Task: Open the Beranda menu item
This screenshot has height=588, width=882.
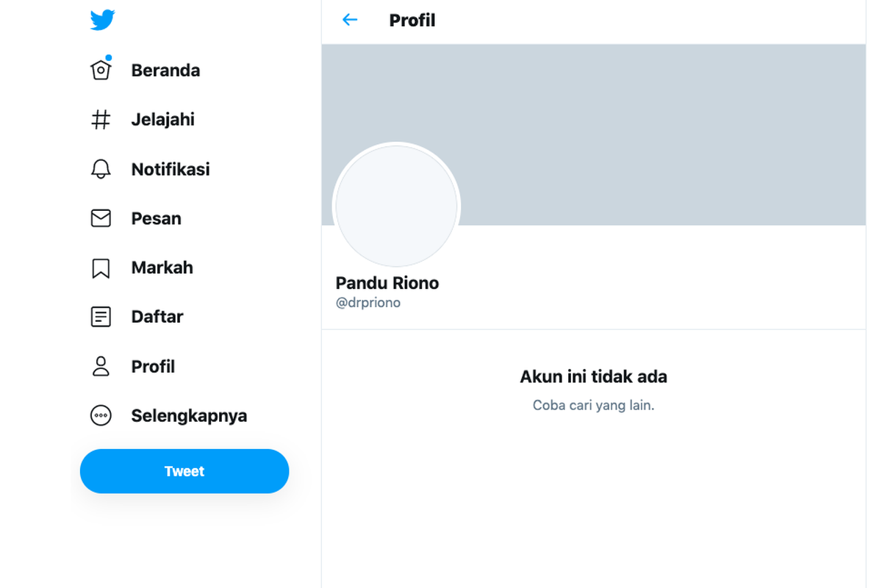Action: (165, 71)
